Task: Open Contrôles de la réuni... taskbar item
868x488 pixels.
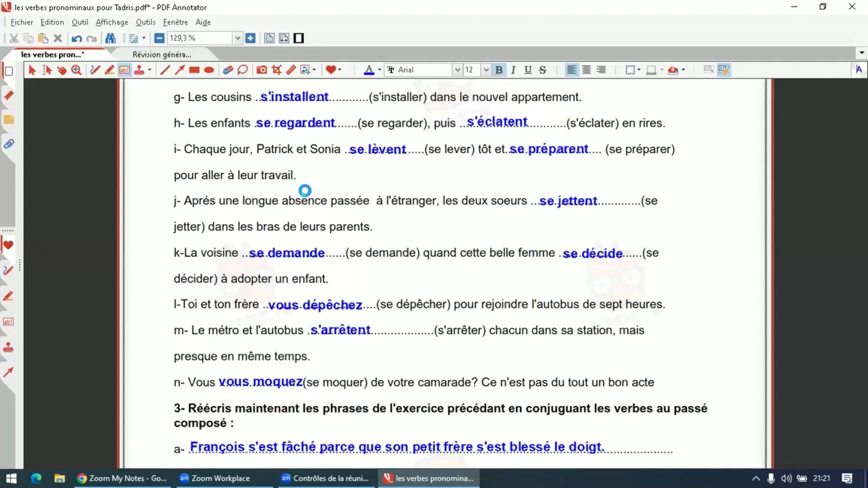Action: coord(325,478)
